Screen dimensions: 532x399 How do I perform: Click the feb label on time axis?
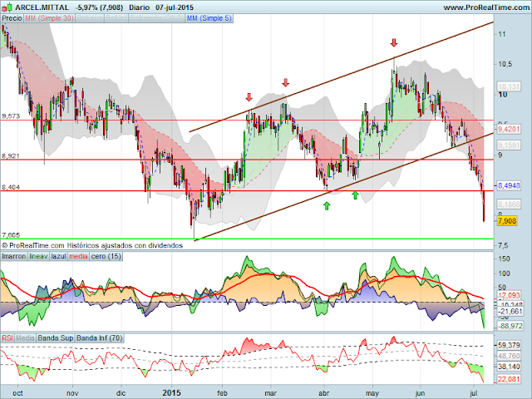(x=222, y=393)
